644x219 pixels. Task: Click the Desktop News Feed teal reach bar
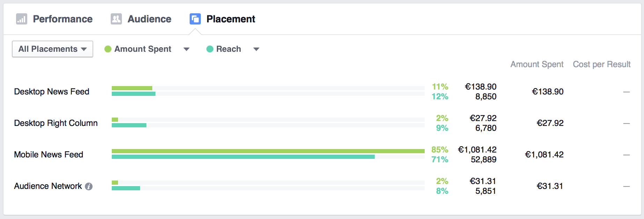[x=133, y=94]
